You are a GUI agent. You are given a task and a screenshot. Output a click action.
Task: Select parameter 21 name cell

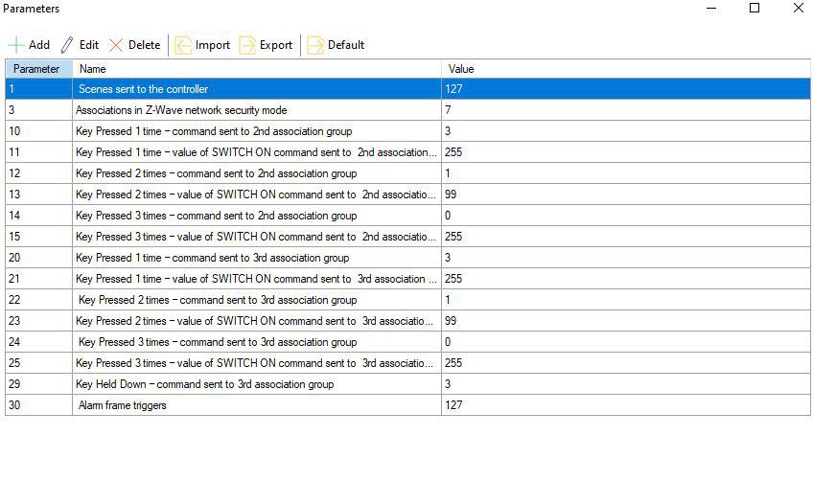[x=257, y=279]
